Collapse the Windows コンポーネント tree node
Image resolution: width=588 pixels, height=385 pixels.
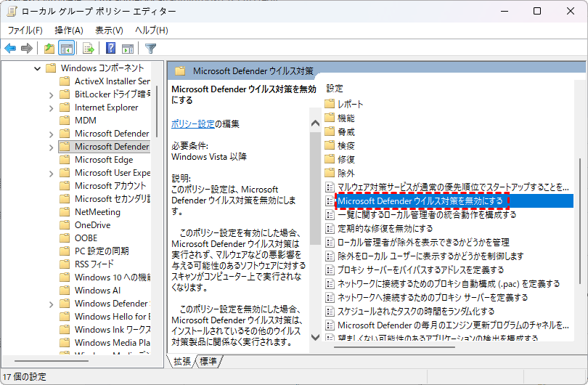coord(37,68)
